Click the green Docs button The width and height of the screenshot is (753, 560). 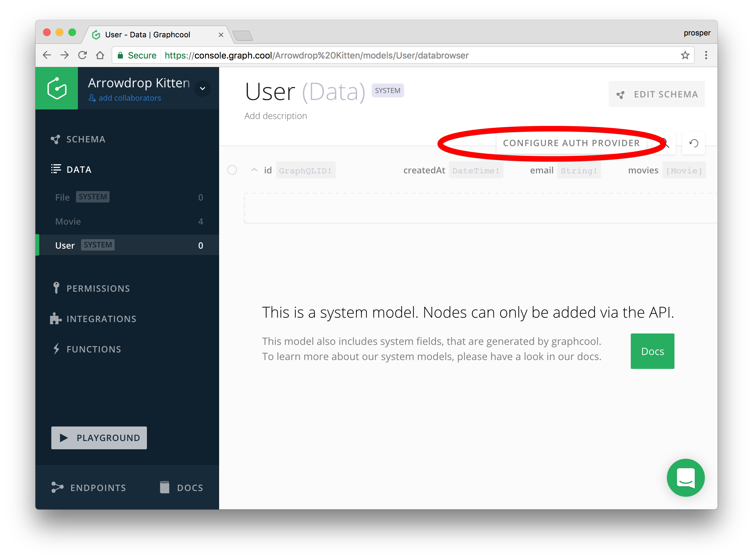tap(652, 351)
